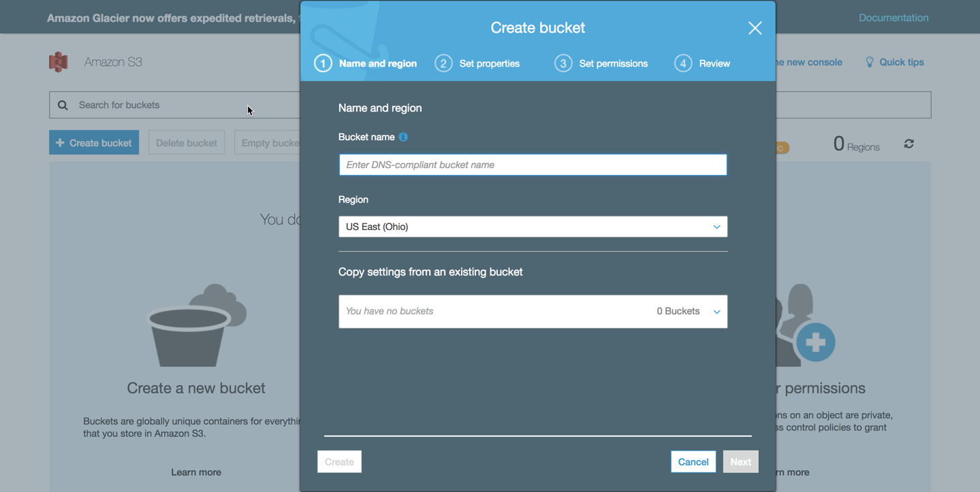980x492 pixels.
Task: Click the step 2 circle icon
Action: click(x=443, y=63)
